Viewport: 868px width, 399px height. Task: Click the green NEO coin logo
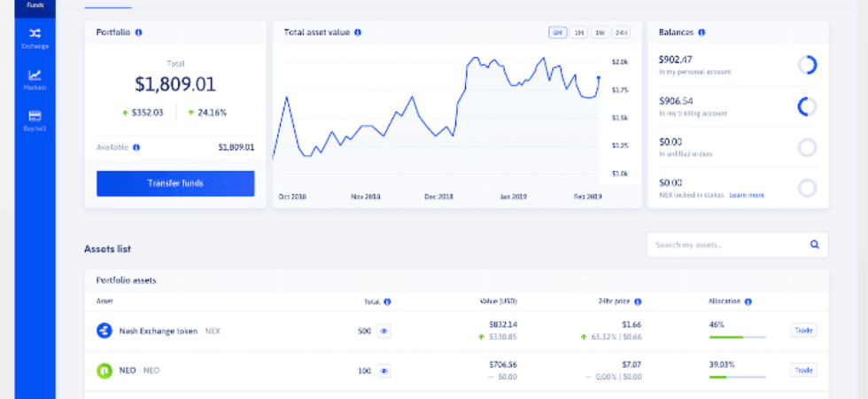[x=105, y=371]
